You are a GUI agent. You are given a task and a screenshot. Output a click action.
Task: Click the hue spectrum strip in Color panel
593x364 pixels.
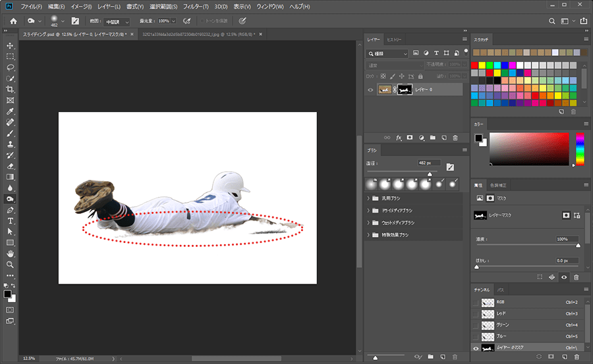(580, 149)
